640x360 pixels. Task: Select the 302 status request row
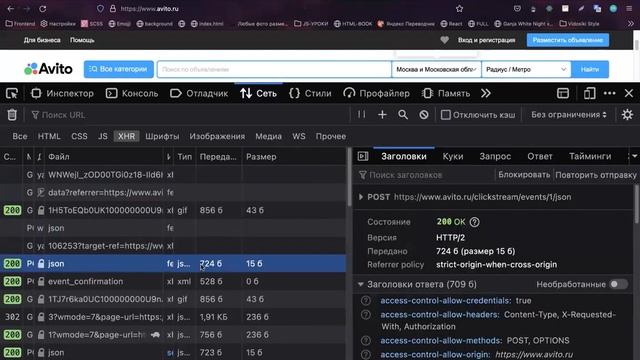pyautogui.click(x=173, y=317)
